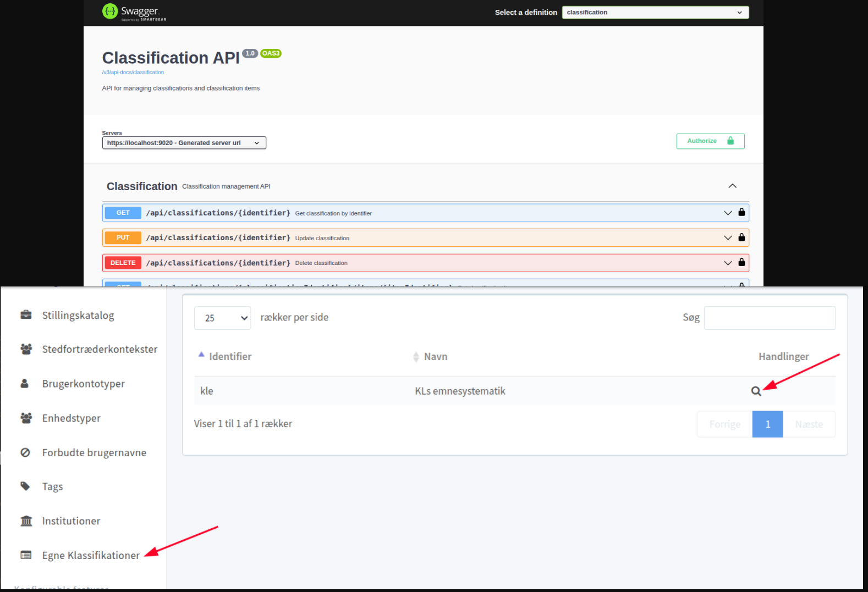The height and width of the screenshot is (592, 868).
Task: Expand the DELETE classification endpoint
Action: [x=727, y=263]
